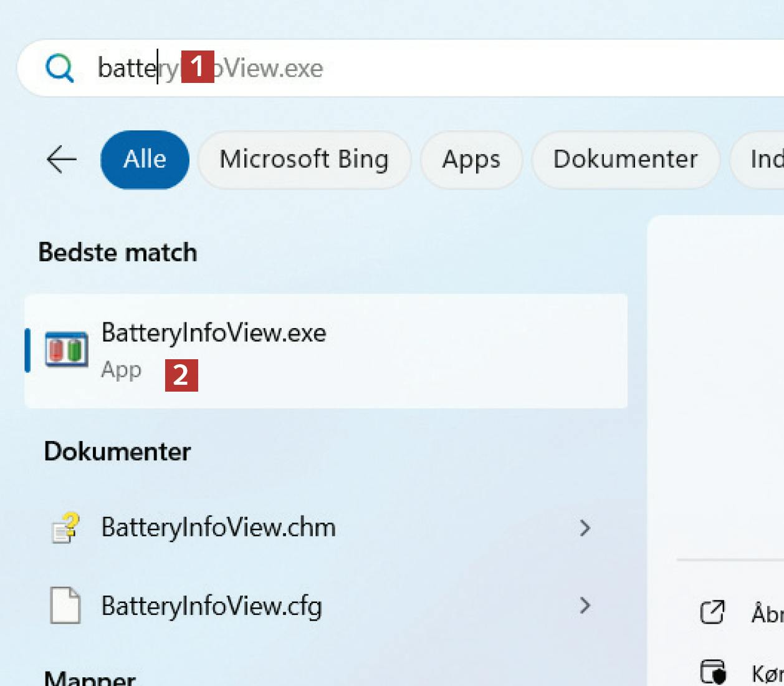Select the partially visible Ind filter tab
784x686 pixels.
(763, 160)
